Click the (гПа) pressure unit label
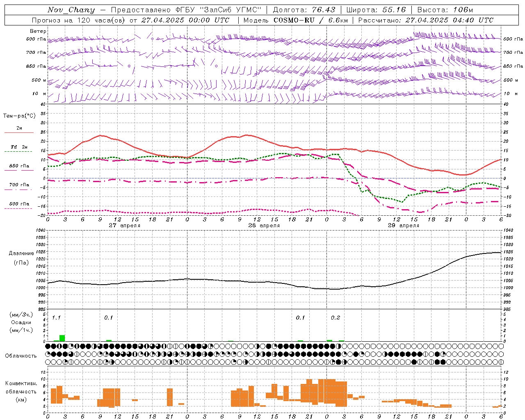Image resolution: width=525 pixels, height=420 pixels. (x=21, y=263)
